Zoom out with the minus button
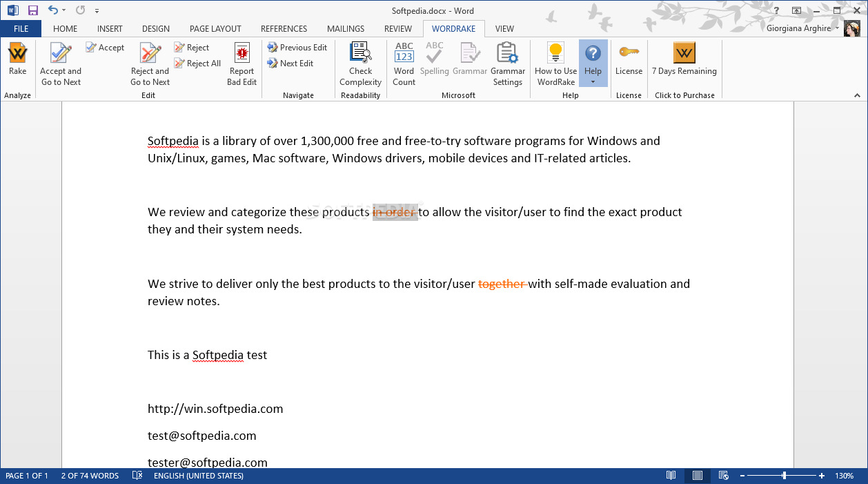Screen dimensions: 868x484 (742, 476)
